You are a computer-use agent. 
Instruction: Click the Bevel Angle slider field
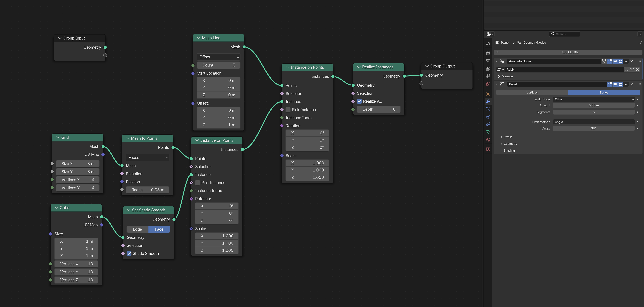(594, 129)
